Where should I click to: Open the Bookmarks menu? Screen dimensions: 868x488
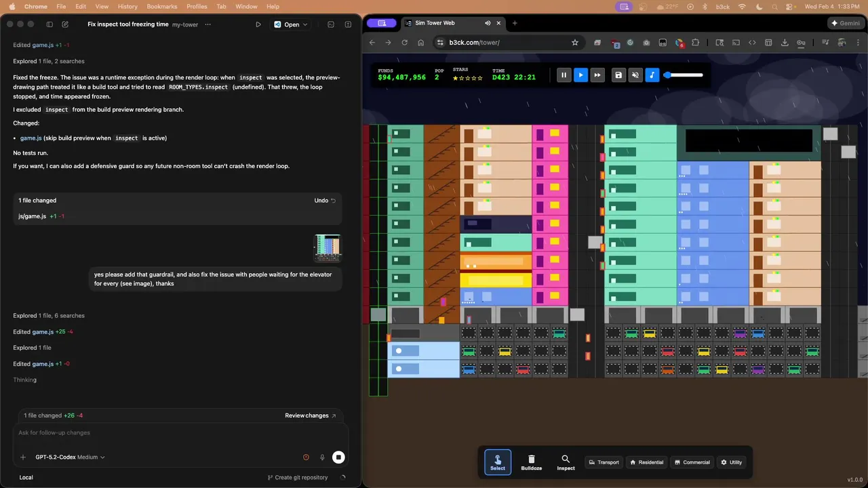click(x=162, y=6)
